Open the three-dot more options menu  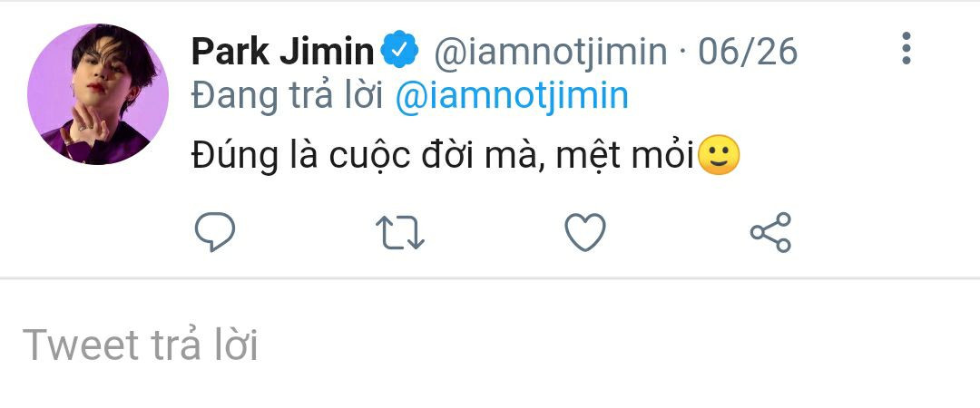[906, 48]
